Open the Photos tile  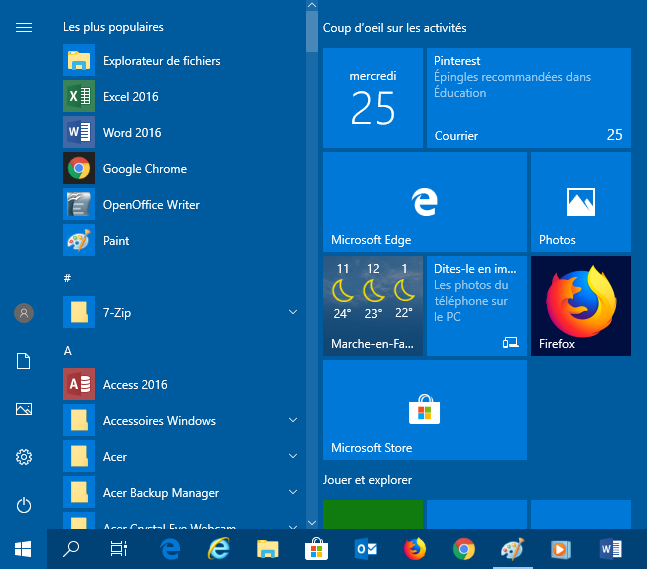tap(581, 202)
